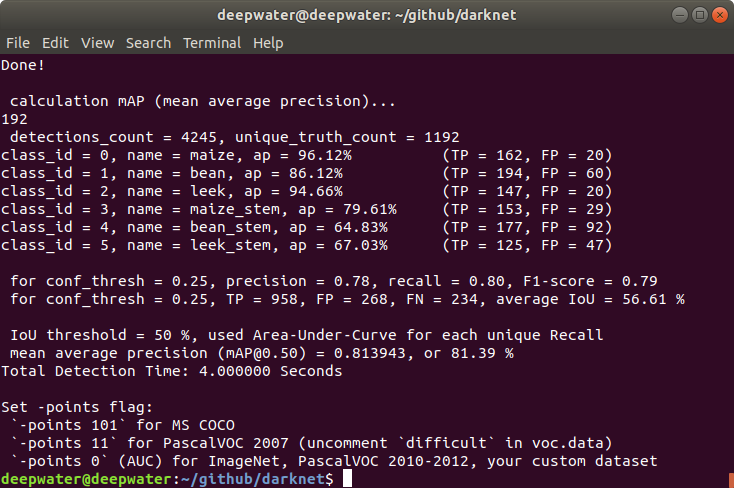This screenshot has height=488, width=734.
Task: Click '(TP = 125, FP = 47)' on leek_stem row
Action: pos(527,245)
